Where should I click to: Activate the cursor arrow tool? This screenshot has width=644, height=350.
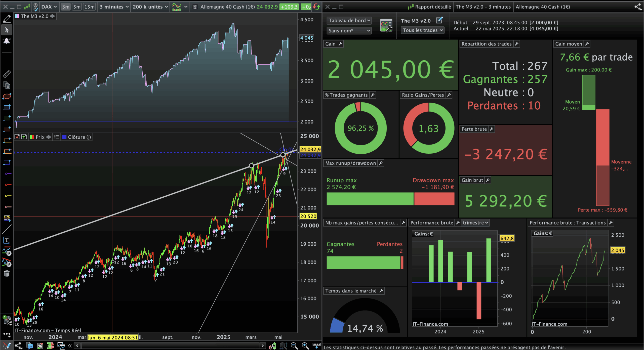coord(7,30)
